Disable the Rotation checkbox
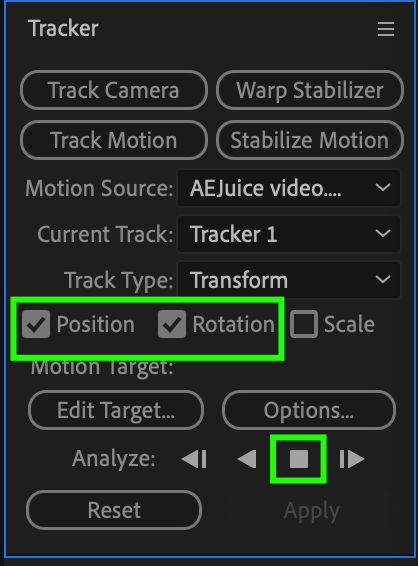The width and height of the screenshot is (418, 566). (172, 324)
